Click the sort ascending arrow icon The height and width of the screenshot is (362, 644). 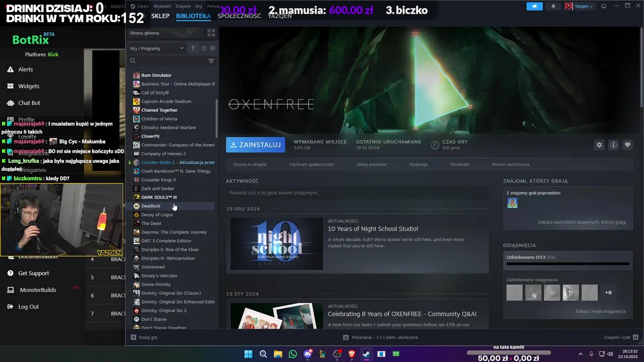click(193, 48)
